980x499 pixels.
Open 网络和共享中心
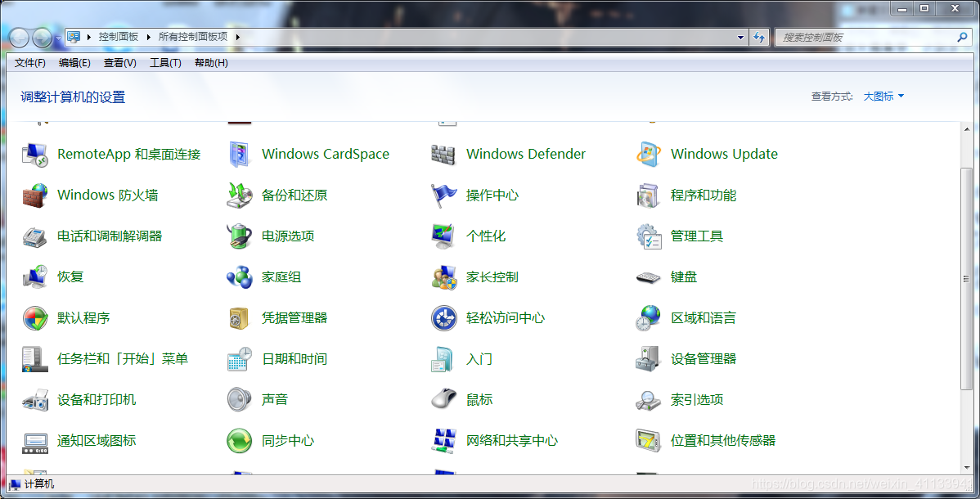click(510, 440)
